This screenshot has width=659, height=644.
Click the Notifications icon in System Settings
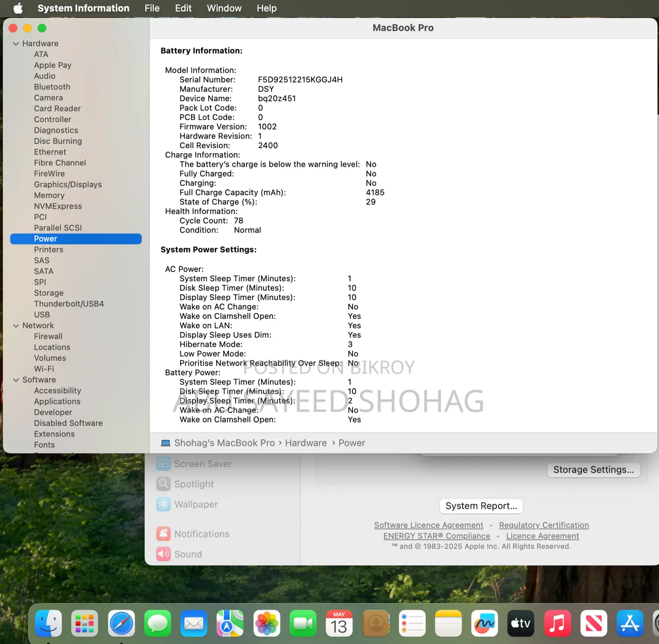(x=164, y=534)
